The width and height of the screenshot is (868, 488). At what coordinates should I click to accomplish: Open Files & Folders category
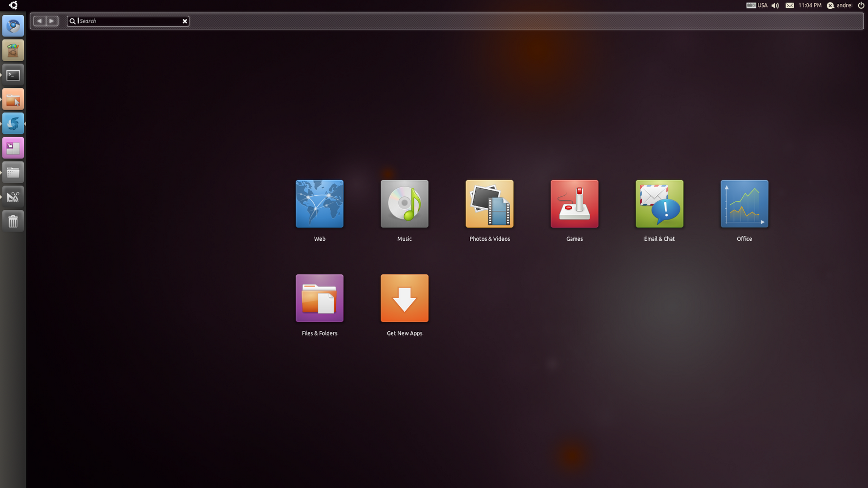point(320,298)
